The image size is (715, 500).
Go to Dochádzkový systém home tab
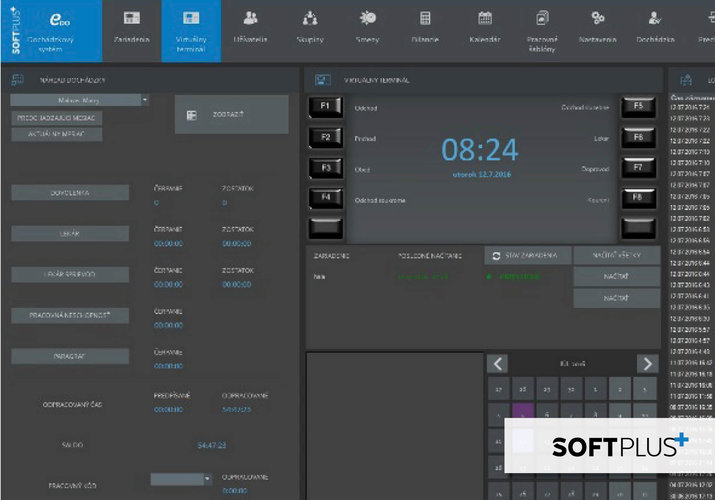coord(50,30)
